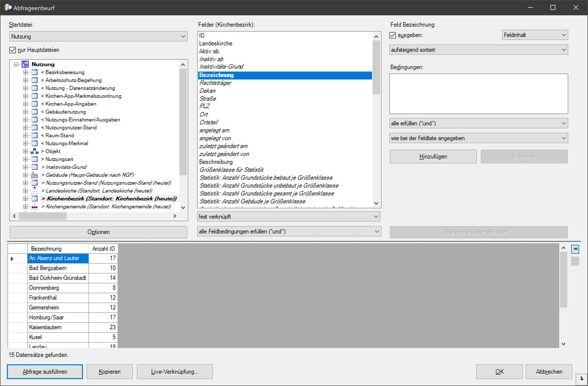Click the upper blue arrows icon right of the results grid
This screenshot has width=588, height=386.
pyautogui.click(x=575, y=249)
